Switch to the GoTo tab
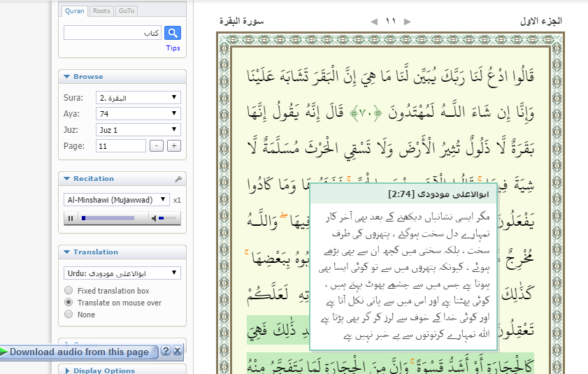 [x=126, y=11]
